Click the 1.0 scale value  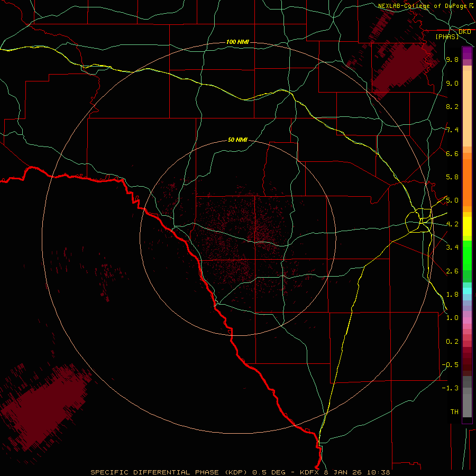(x=452, y=318)
